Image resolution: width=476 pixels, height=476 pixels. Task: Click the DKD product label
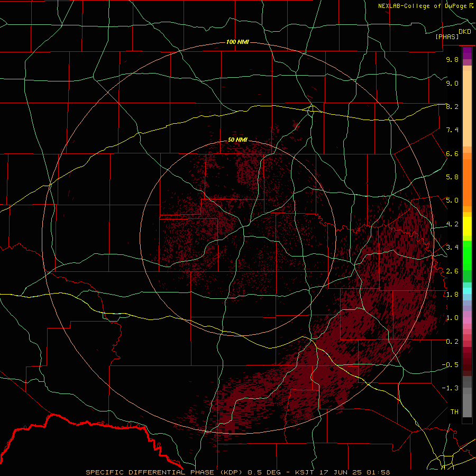465,32
